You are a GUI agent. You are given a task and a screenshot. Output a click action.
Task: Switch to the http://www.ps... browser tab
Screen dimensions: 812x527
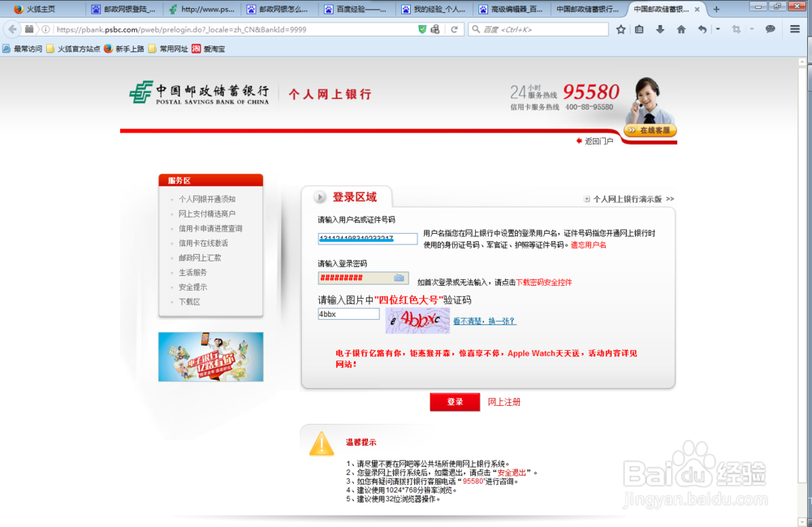(202, 9)
